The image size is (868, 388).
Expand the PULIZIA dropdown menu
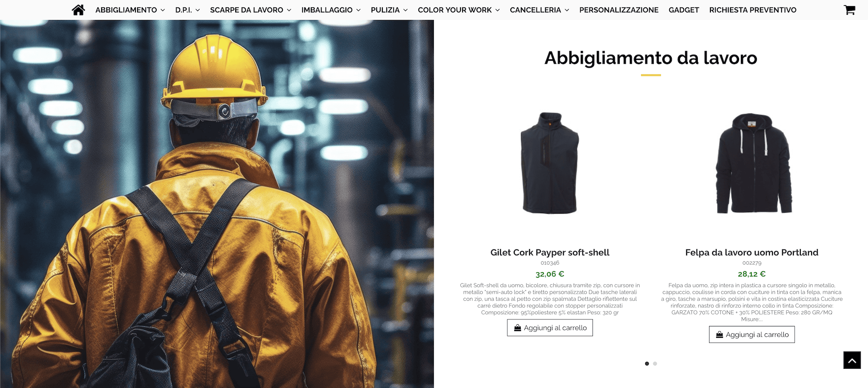pos(389,10)
